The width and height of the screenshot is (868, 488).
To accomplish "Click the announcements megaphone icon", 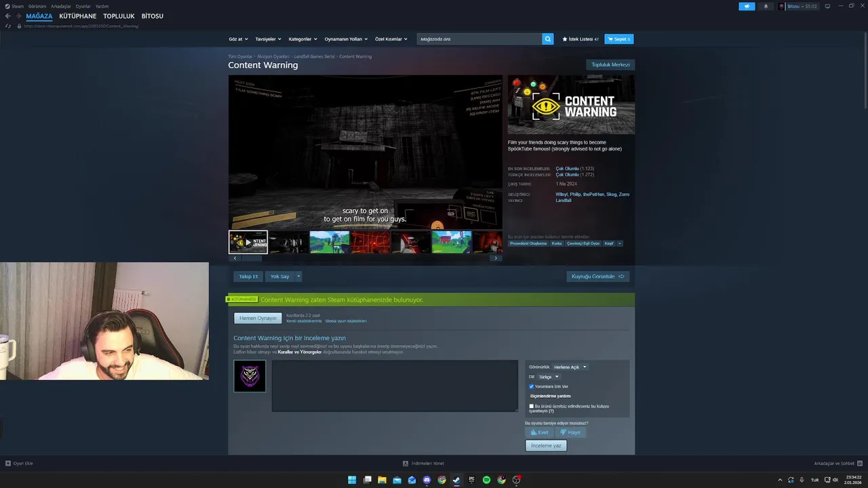I will (x=747, y=6).
